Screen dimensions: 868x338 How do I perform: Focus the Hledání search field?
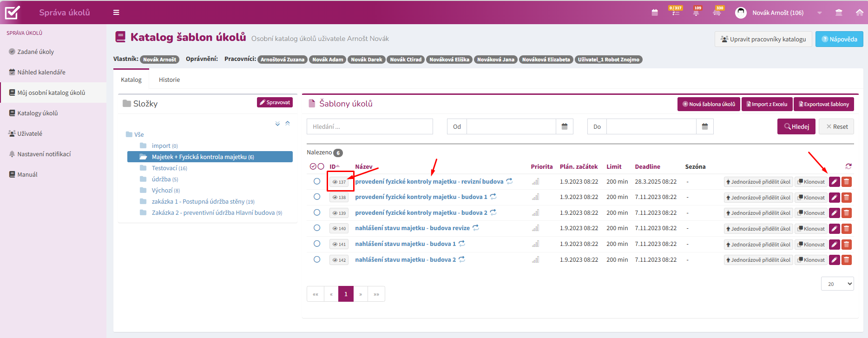point(370,126)
